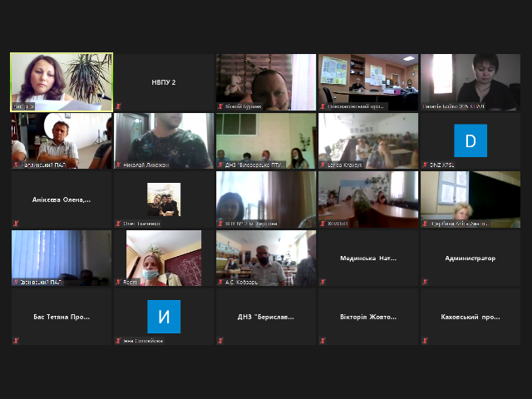Select the Администратор name label
532x399 pixels.
click(x=470, y=259)
